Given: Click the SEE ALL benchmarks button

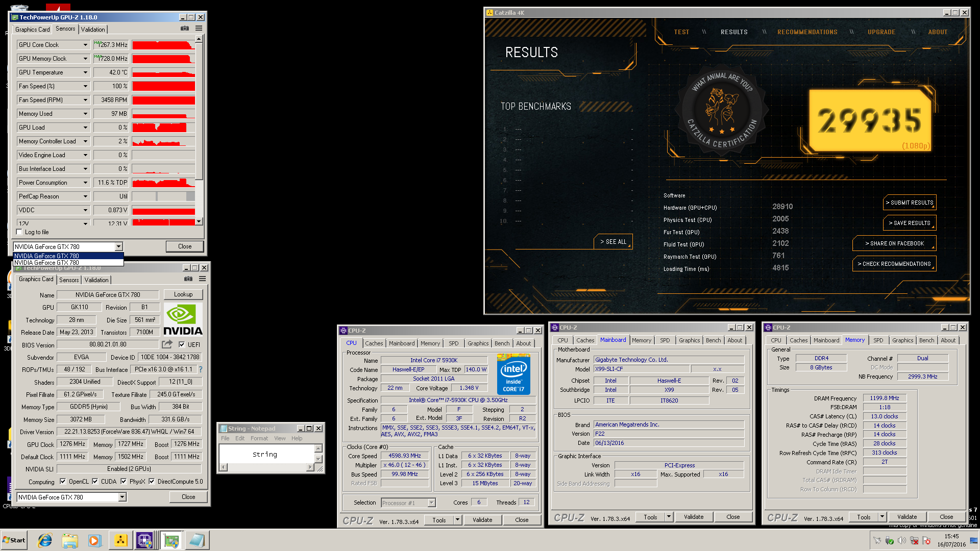Looking at the screenshot, I should click(613, 242).
